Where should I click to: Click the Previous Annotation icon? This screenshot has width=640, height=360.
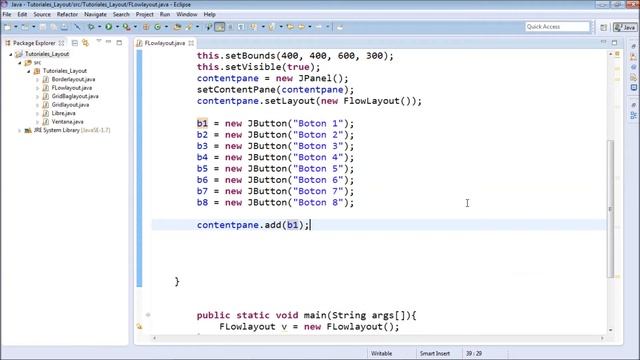click(x=271, y=27)
